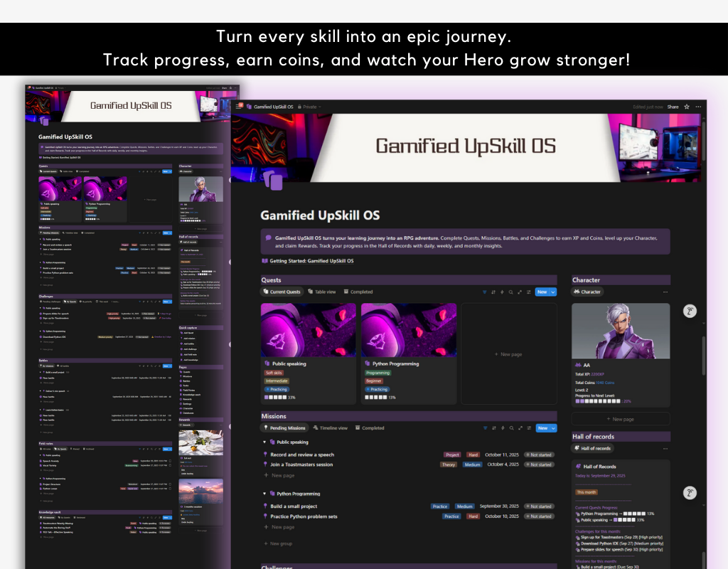Click the lightning automation icon in the Missions toolbar
Screen dimensions: 728x569
[x=503, y=428]
